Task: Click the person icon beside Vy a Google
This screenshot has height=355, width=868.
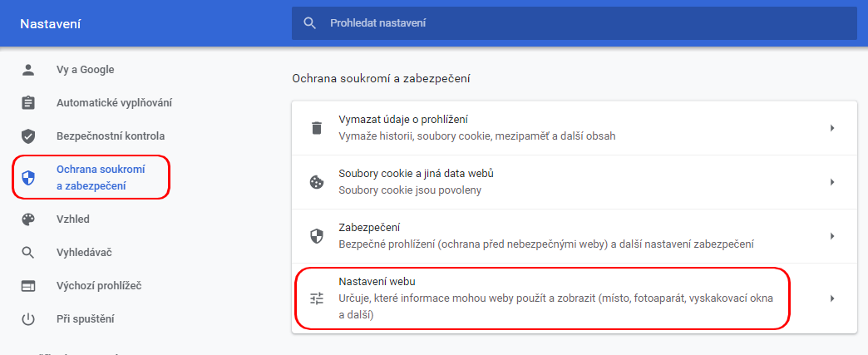Action: pos(28,70)
